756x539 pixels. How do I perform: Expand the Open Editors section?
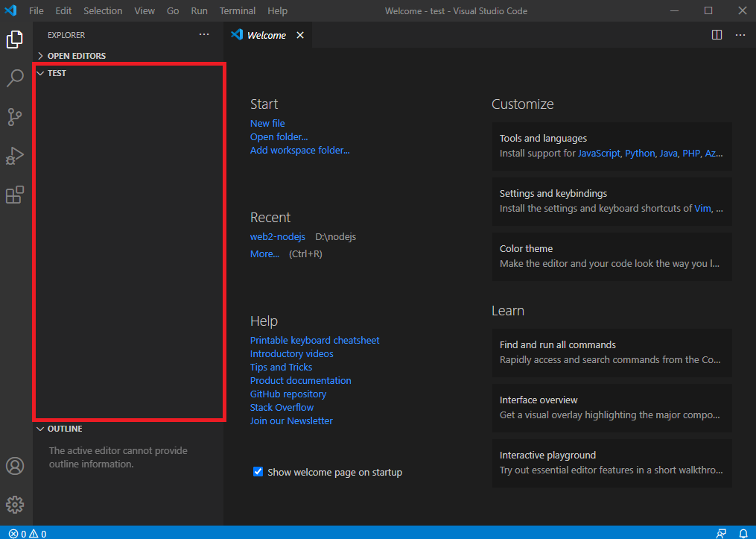tap(128, 55)
